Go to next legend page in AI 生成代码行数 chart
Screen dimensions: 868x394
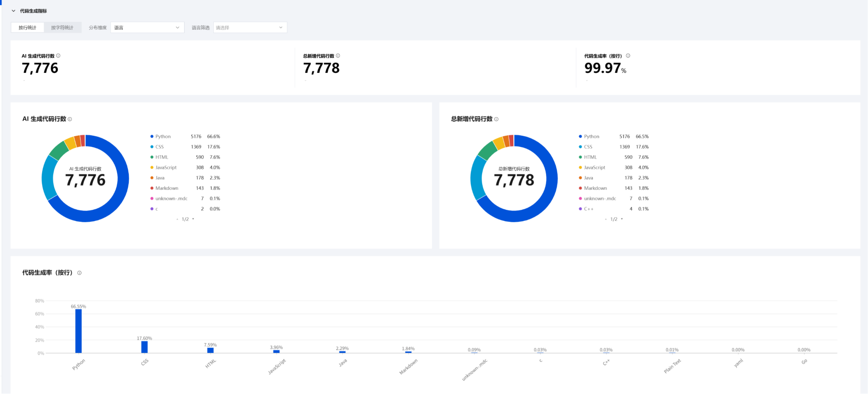click(x=193, y=219)
